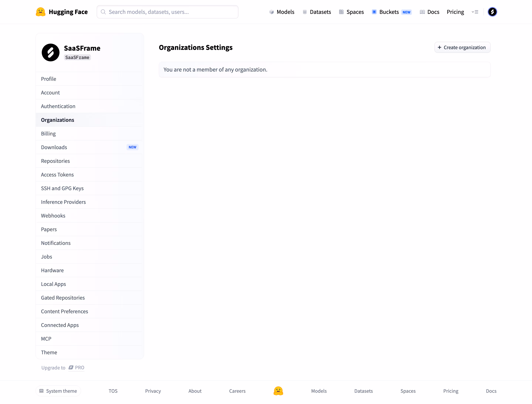The image size is (532, 404).
Task: Open the Privacy footer link
Action: (x=153, y=391)
